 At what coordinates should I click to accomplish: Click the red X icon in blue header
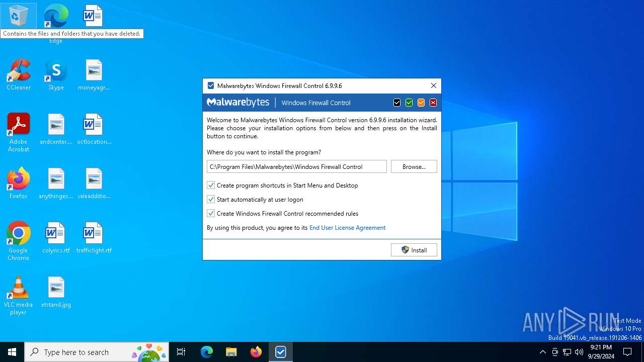coord(433,103)
